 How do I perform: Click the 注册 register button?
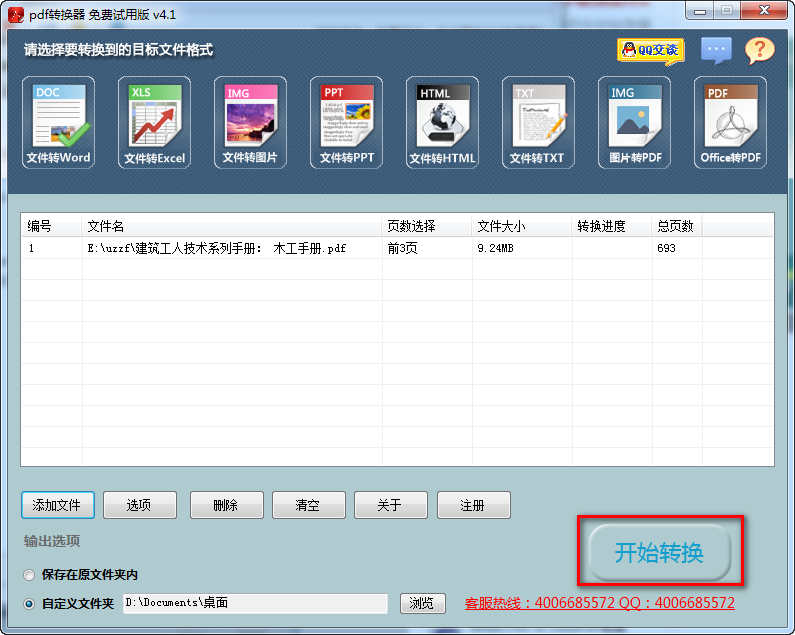click(x=474, y=505)
